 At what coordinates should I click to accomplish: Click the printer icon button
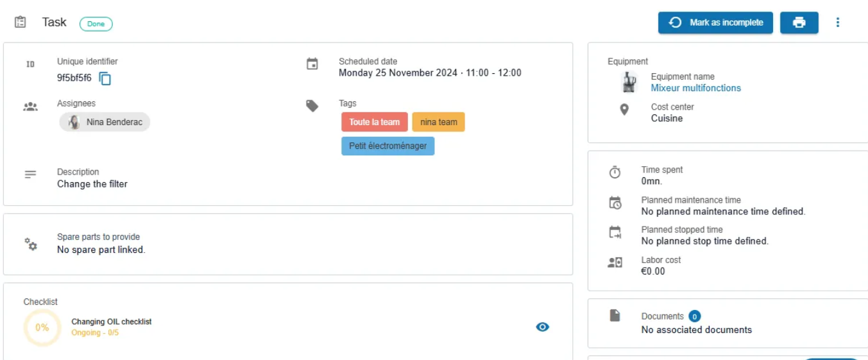(799, 22)
